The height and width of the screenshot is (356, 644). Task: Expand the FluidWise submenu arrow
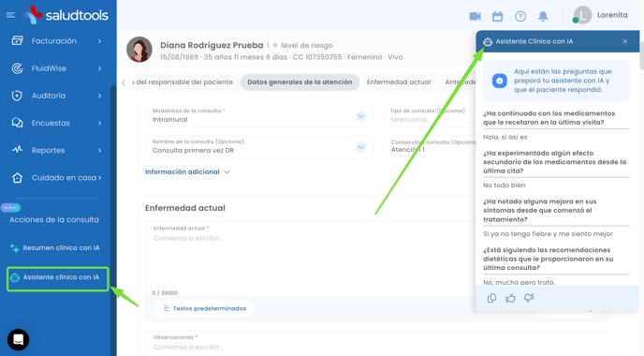100,68
